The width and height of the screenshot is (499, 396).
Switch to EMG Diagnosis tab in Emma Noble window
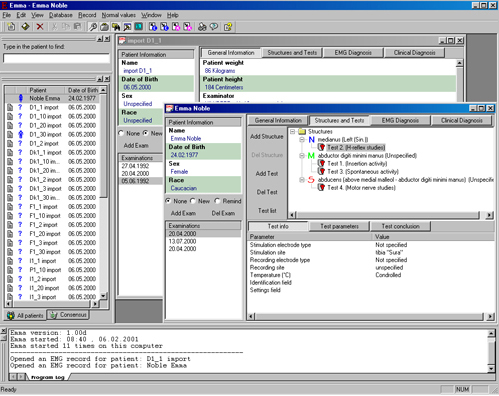click(x=400, y=121)
